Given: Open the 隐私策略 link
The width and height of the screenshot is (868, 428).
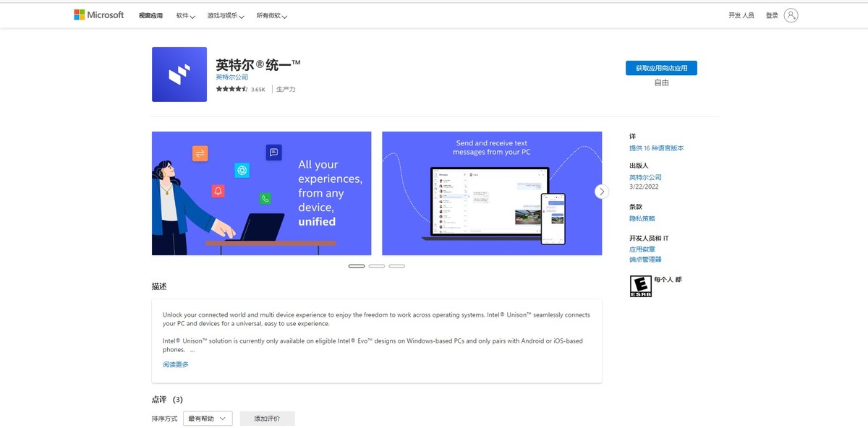Looking at the screenshot, I should 641,218.
